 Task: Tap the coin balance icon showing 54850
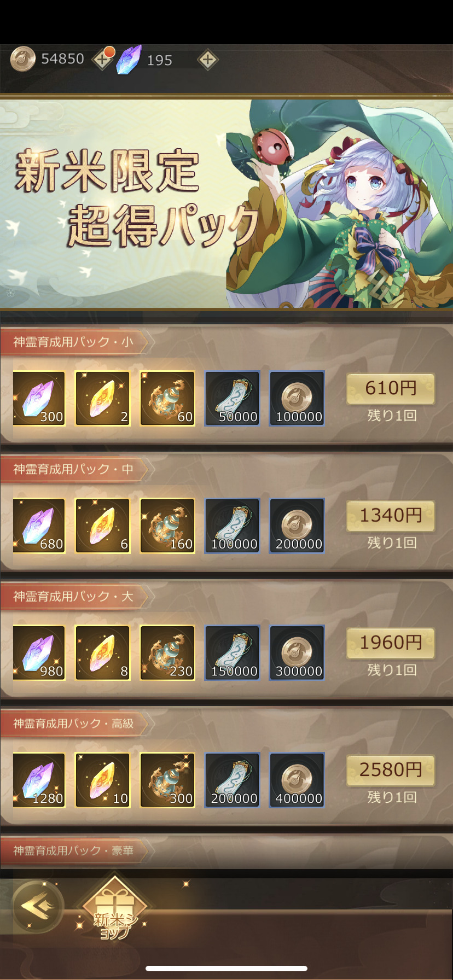[x=23, y=59]
